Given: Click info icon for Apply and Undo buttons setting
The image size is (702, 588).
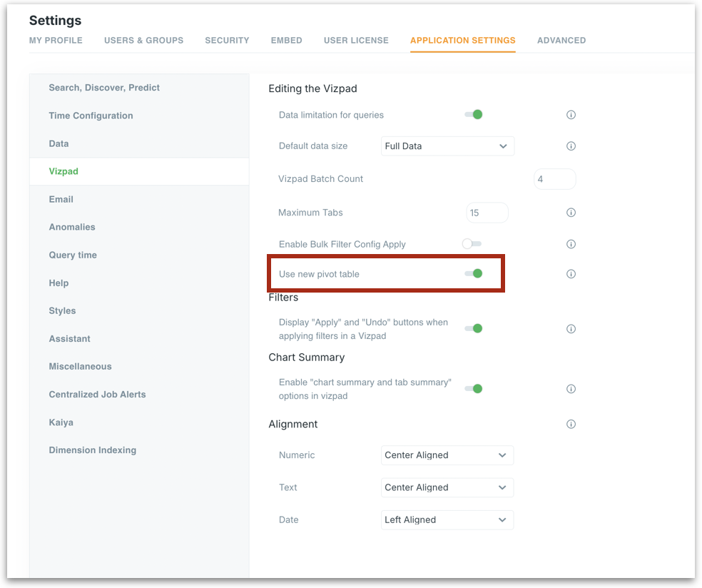Looking at the screenshot, I should [571, 329].
